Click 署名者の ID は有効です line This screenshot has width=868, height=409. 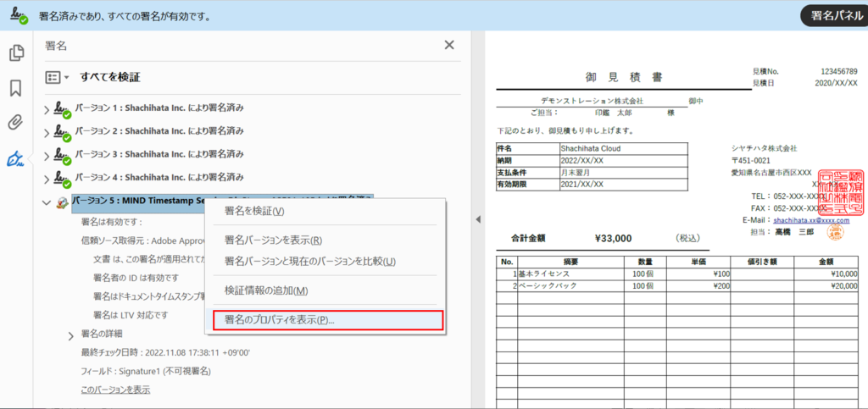pyautogui.click(x=136, y=278)
